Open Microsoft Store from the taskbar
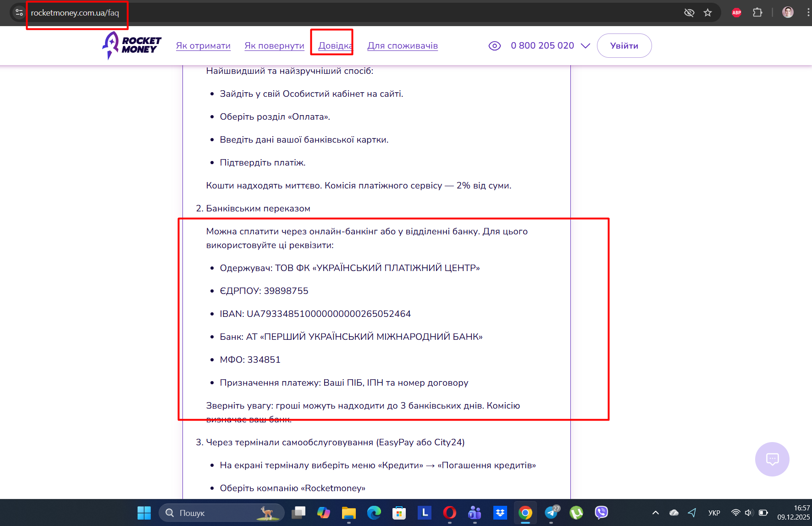The image size is (812, 526). pyautogui.click(x=399, y=513)
